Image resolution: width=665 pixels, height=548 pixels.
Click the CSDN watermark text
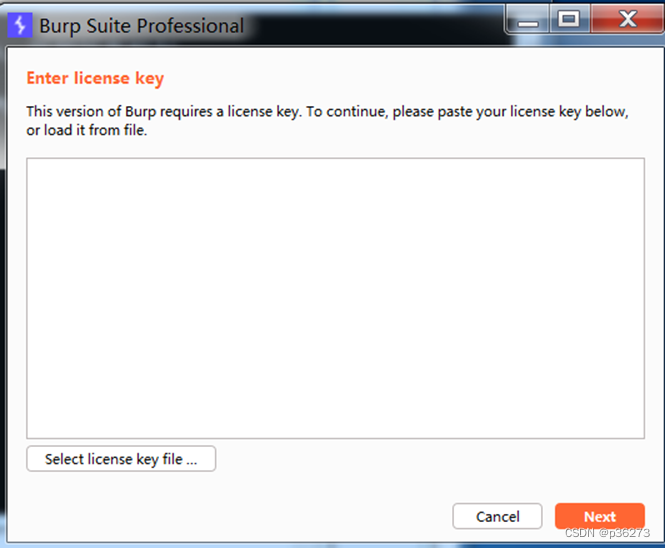coord(607,533)
